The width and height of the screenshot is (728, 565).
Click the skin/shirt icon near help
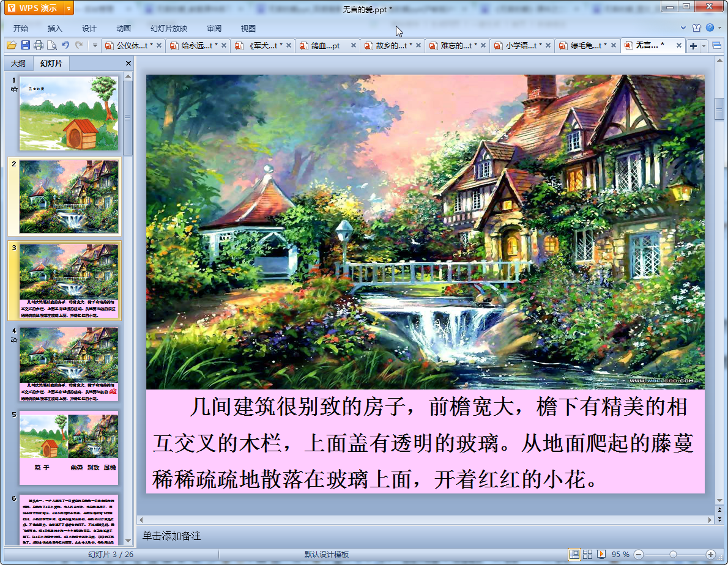[x=696, y=28]
